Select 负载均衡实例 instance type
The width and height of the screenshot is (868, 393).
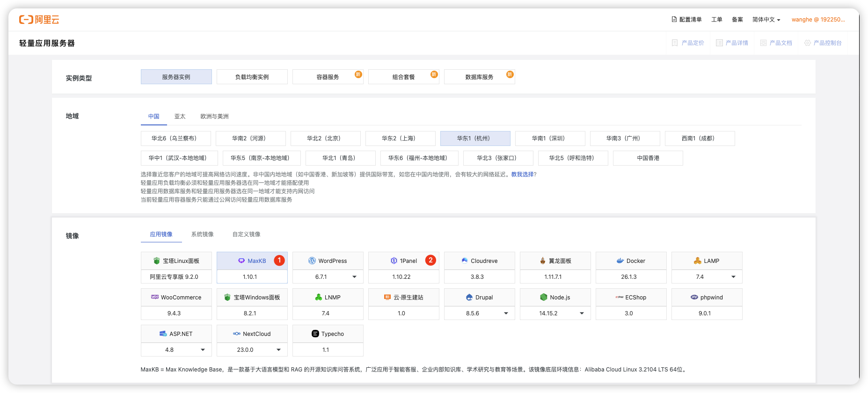point(252,77)
